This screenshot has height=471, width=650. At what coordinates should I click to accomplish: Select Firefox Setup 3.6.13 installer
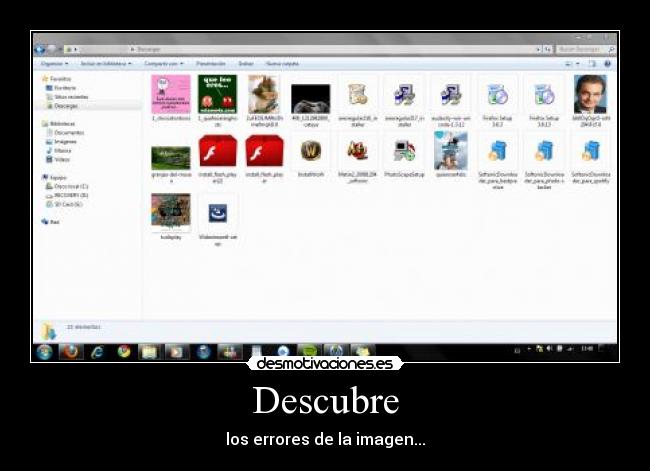click(544, 94)
